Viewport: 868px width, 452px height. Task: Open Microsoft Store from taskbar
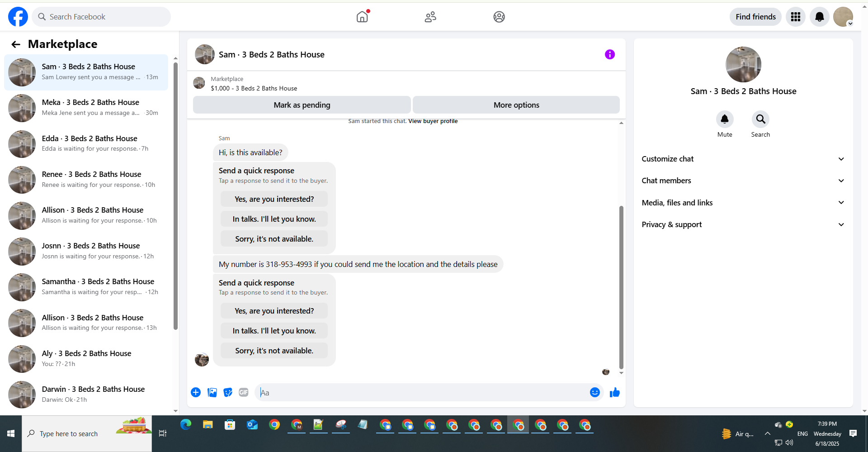pos(230,425)
